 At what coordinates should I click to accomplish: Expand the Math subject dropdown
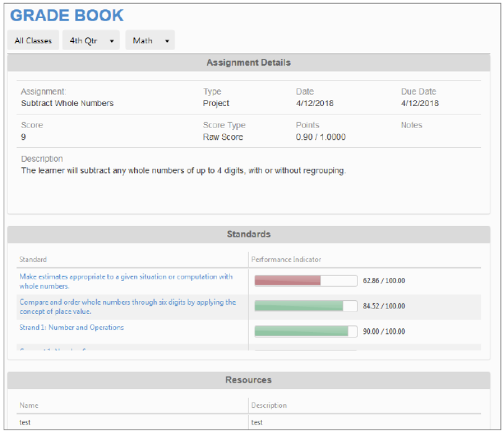click(150, 41)
